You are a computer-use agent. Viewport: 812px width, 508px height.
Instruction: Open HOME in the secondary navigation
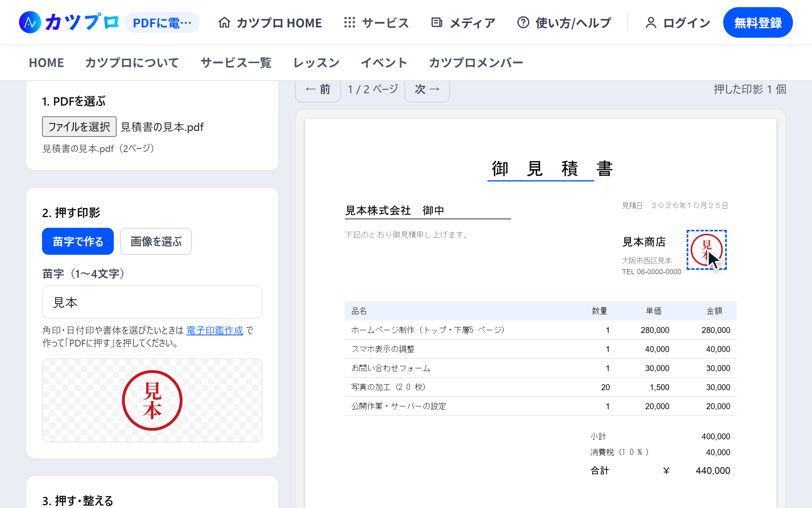(x=46, y=63)
